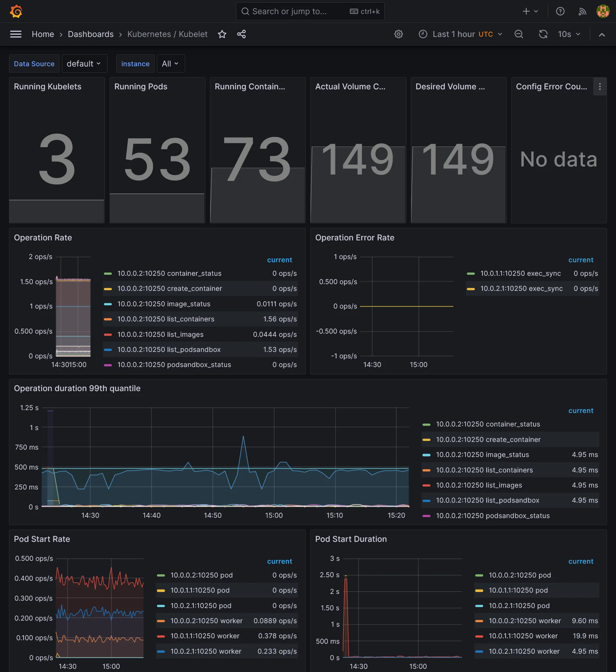Open the news RSS feed icon
Viewport: 616px width, 672px height.
point(582,11)
